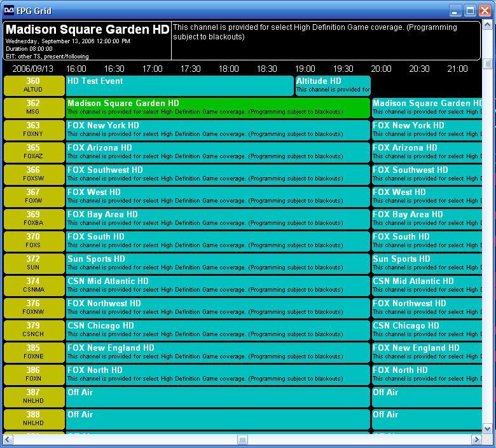Screen dimensions: 496x448
Task: Maximize the EPG Grid window
Action: (470, 11)
